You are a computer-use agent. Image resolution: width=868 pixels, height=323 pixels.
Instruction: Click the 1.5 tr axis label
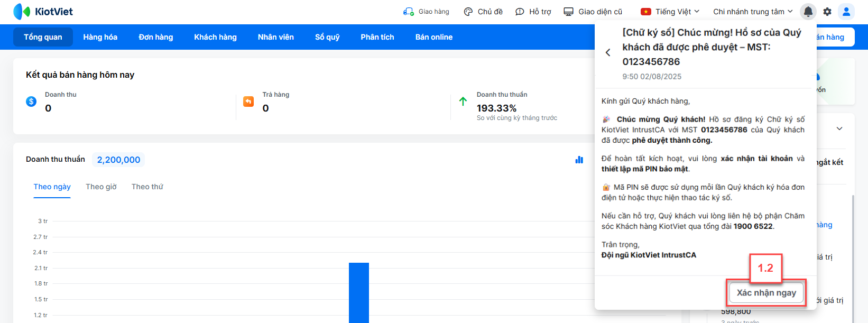(x=41, y=299)
